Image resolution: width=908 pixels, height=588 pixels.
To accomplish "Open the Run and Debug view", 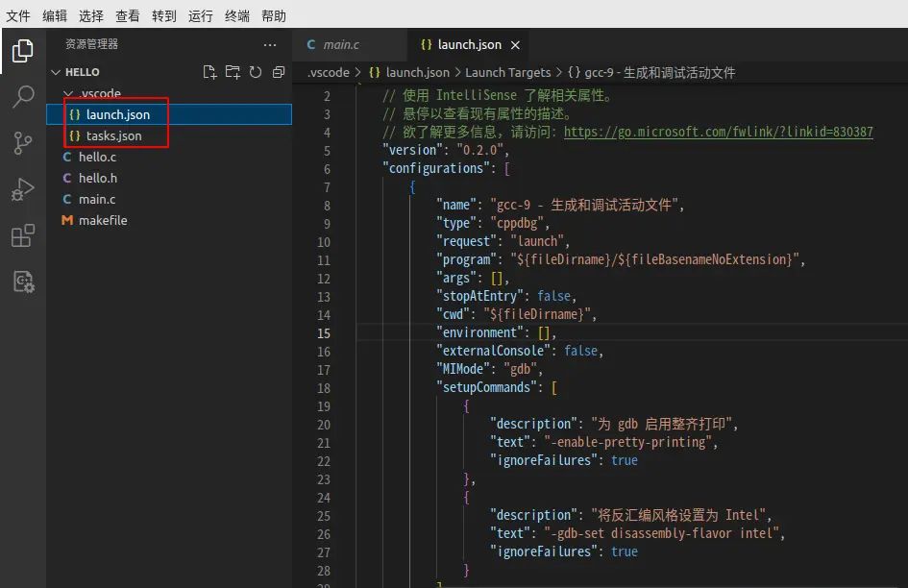I will (23, 188).
